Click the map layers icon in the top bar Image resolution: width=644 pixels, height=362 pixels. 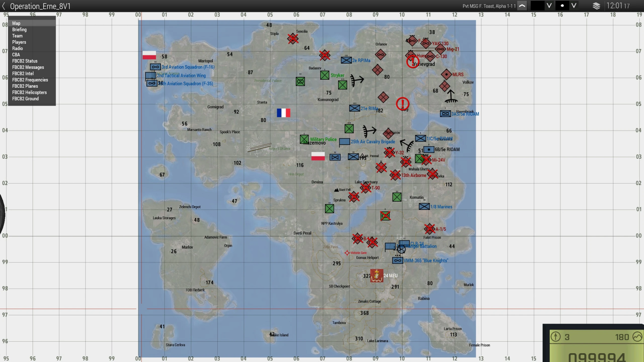coord(596,6)
